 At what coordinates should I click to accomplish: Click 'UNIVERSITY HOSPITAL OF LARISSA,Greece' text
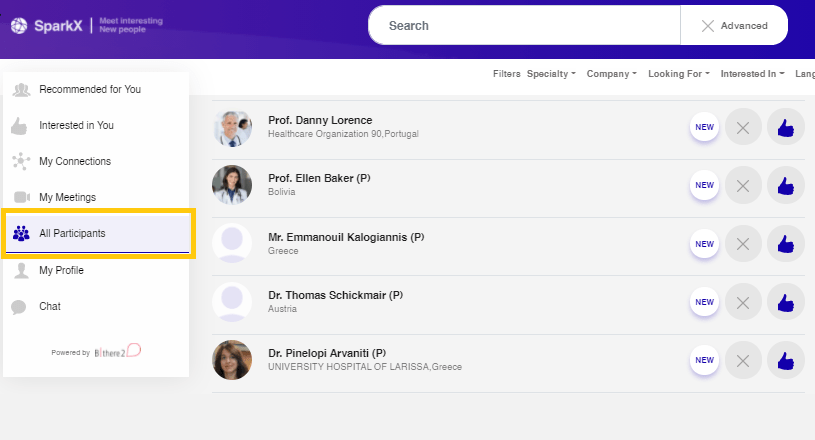pyautogui.click(x=365, y=367)
